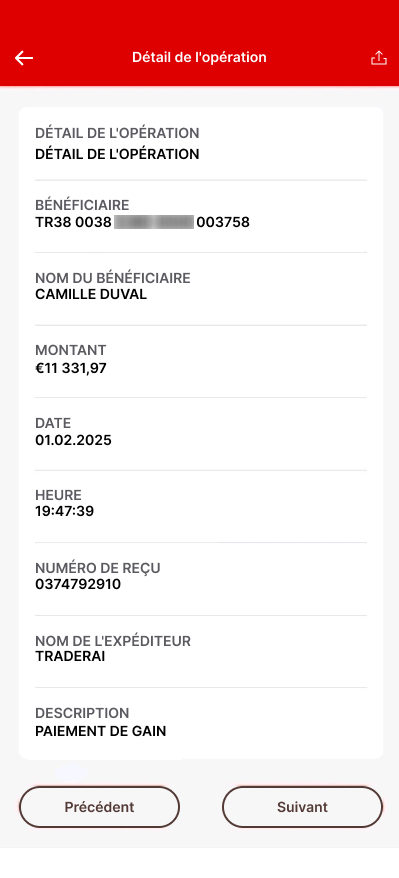Go to the Précédent operation
The width and height of the screenshot is (399, 878).
pyautogui.click(x=100, y=807)
